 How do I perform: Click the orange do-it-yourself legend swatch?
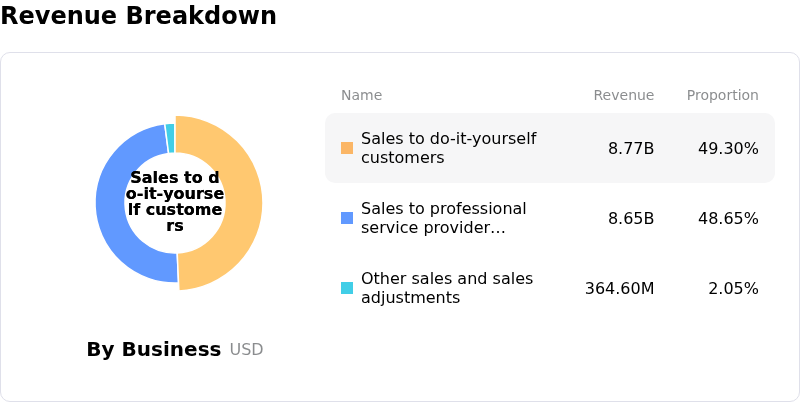point(347,148)
